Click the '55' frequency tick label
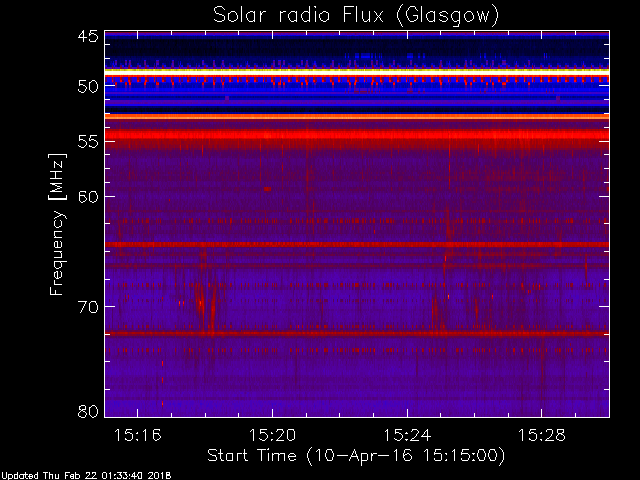This screenshot has height=480, width=640. click(88, 142)
